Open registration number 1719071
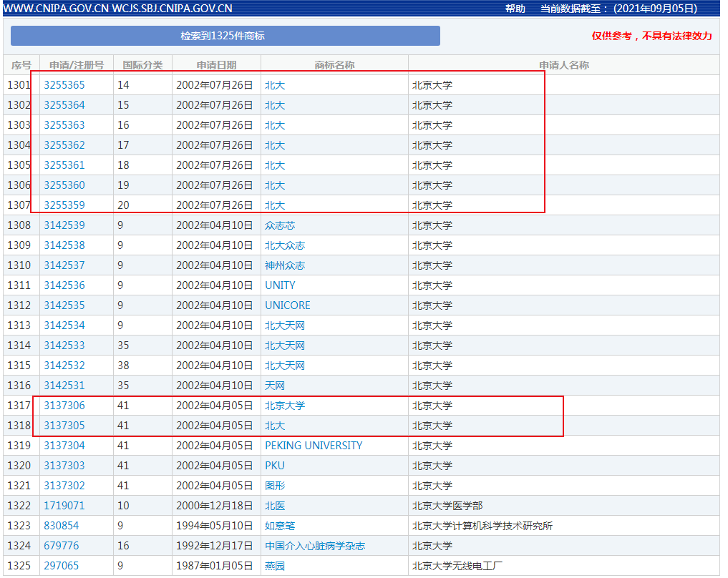This screenshot has height=578, width=728. [x=64, y=505]
